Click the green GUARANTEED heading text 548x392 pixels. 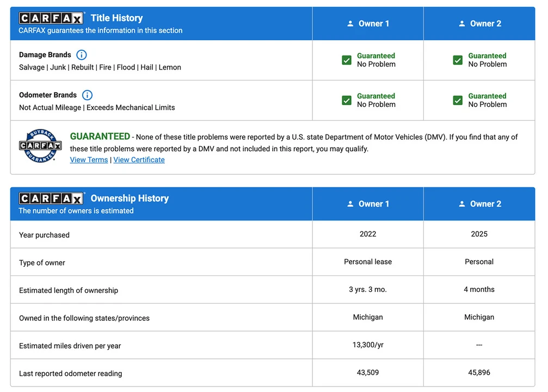[100, 136]
